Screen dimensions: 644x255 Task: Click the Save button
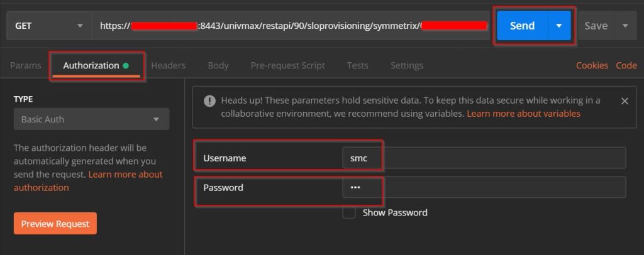click(596, 26)
